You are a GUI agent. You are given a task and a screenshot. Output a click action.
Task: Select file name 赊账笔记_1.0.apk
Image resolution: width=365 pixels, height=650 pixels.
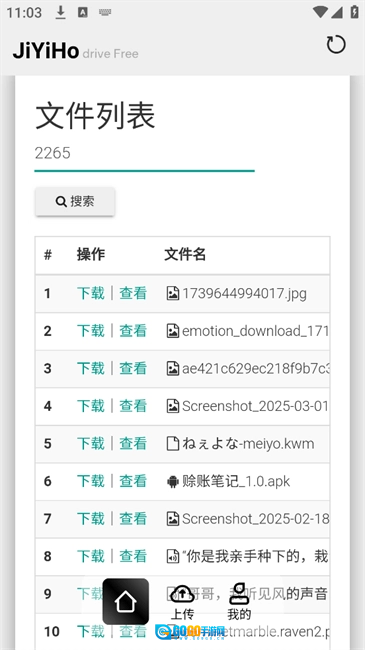(x=236, y=481)
